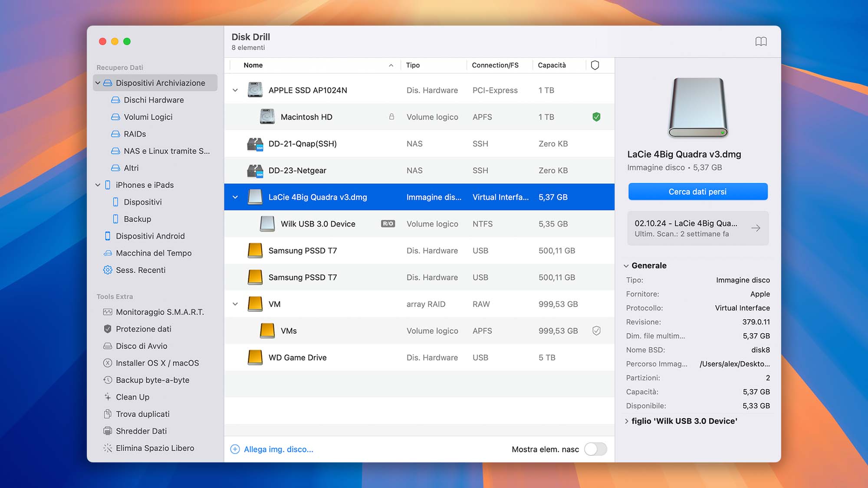Viewport: 868px width, 488px height.
Task: Select Volumi Logici in sidebar
Action: [x=148, y=117]
